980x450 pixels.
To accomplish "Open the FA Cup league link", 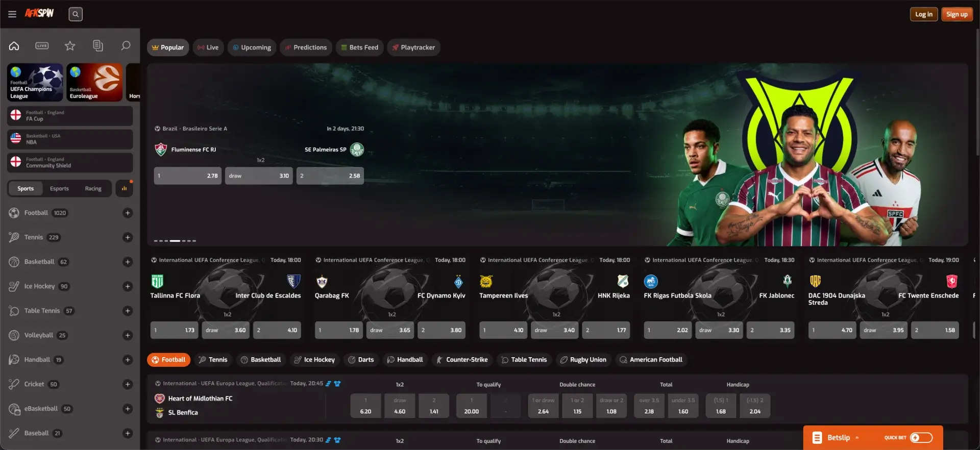I will pos(70,116).
